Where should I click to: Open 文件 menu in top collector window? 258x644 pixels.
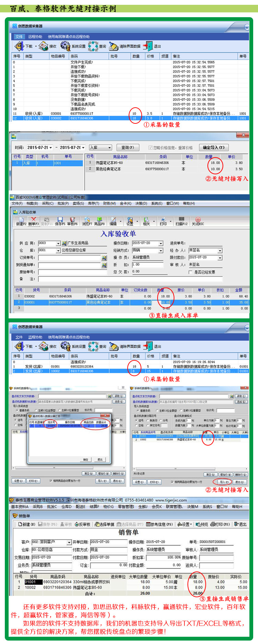point(19,37)
